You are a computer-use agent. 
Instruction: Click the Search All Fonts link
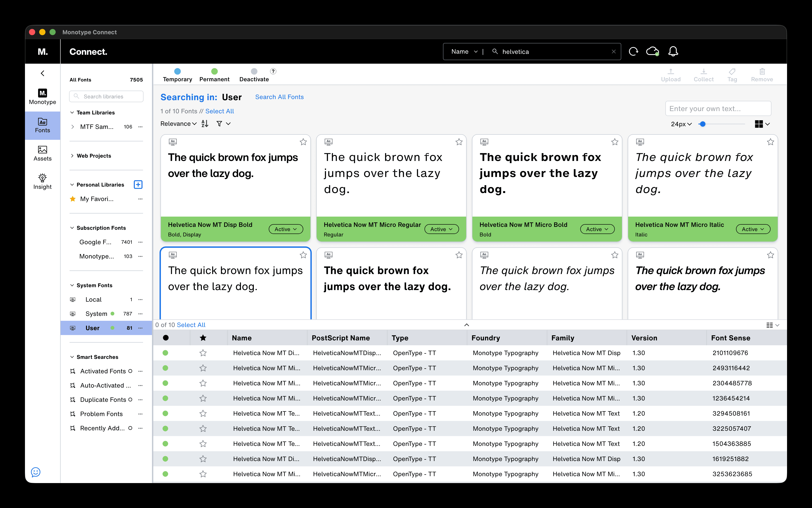click(x=279, y=97)
